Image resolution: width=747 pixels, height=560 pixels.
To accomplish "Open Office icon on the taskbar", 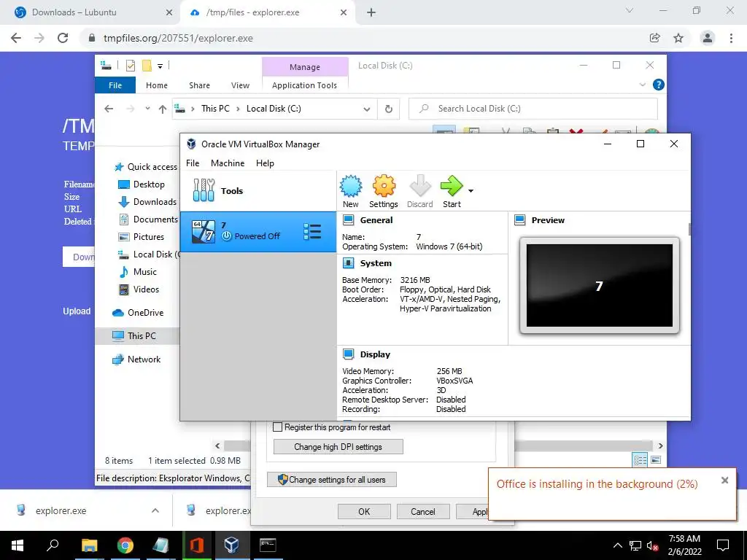I will point(196,545).
